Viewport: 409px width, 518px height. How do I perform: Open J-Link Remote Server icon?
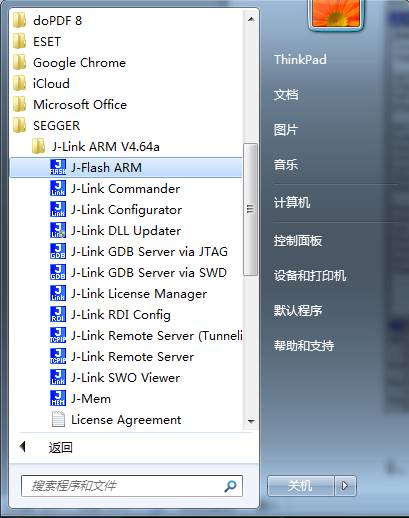[58, 356]
